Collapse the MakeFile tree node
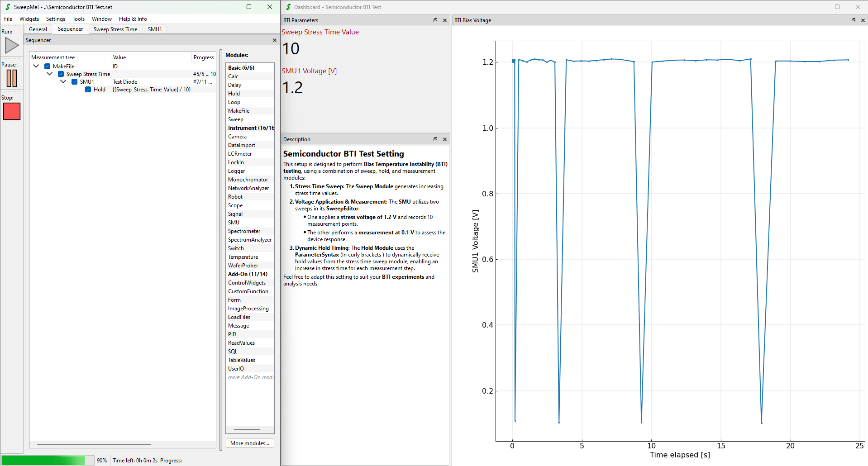This screenshot has width=868, height=466. 36,67
